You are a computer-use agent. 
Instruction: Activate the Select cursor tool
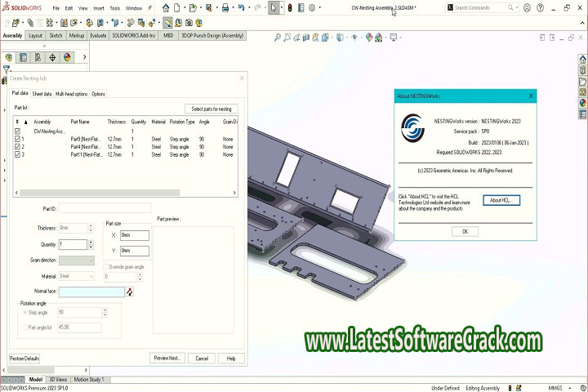pyautogui.click(x=274, y=7)
